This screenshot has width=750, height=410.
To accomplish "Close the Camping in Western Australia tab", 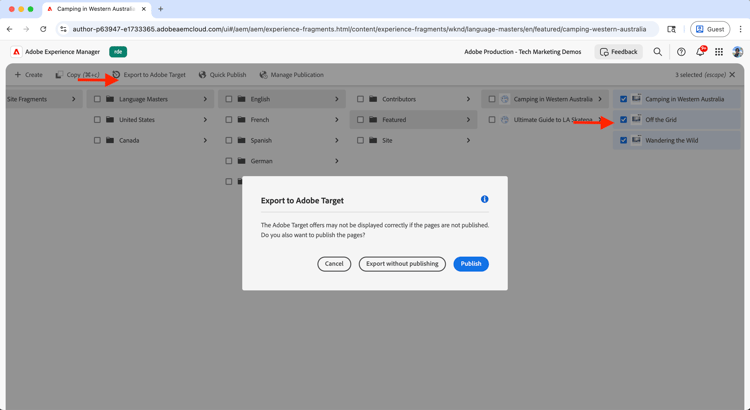I will (x=144, y=9).
